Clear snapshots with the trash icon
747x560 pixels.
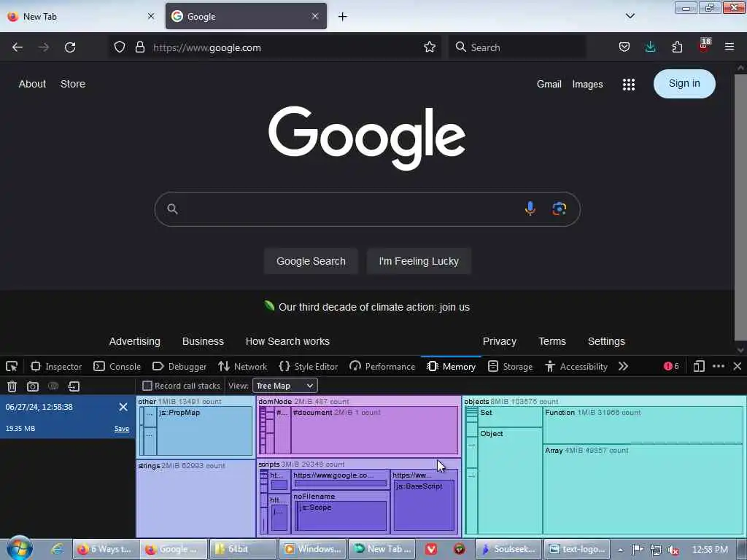(x=12, y=386)
